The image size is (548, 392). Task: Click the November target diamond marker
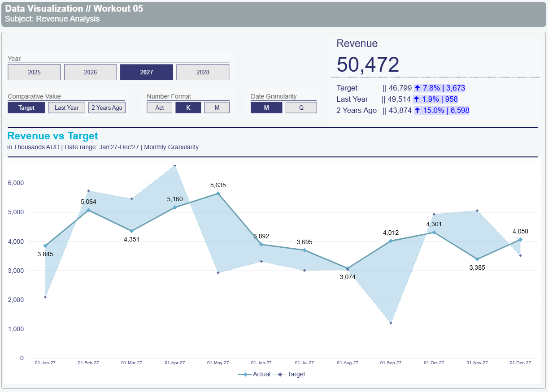pos(477,211)
